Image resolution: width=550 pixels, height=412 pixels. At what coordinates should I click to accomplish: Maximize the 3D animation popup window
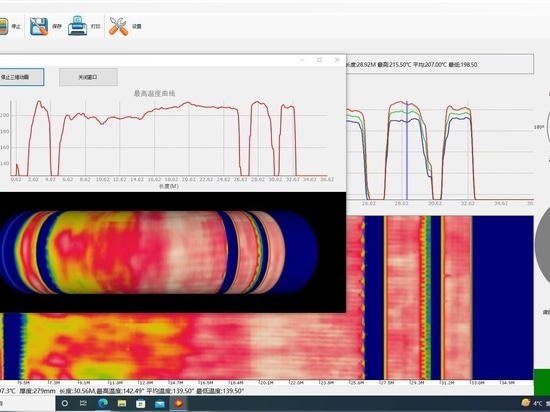[x=319, y=60]
